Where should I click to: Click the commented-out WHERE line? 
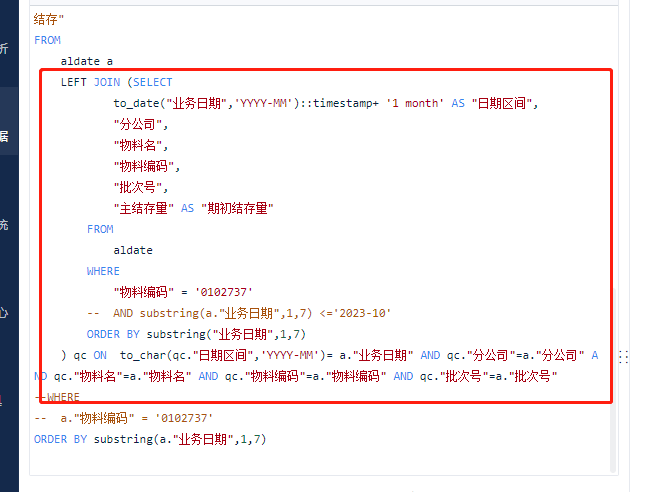tap(57, 397)
